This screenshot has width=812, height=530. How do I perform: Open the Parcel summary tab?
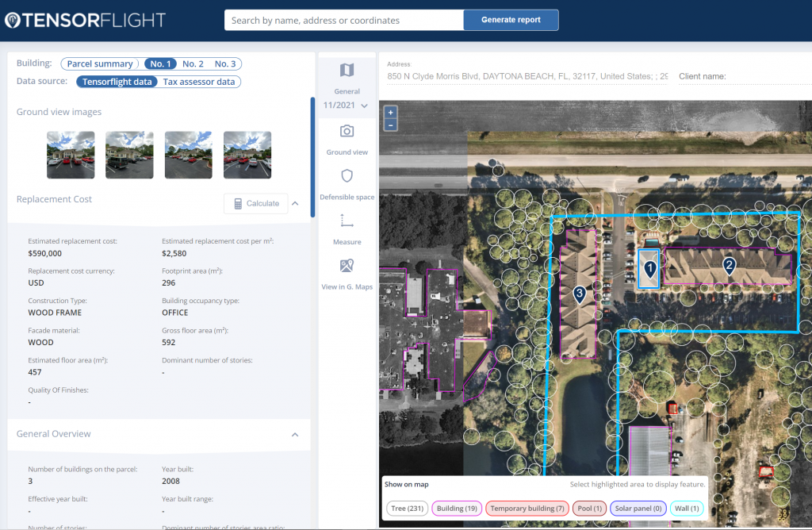click(x=100, y=63)
